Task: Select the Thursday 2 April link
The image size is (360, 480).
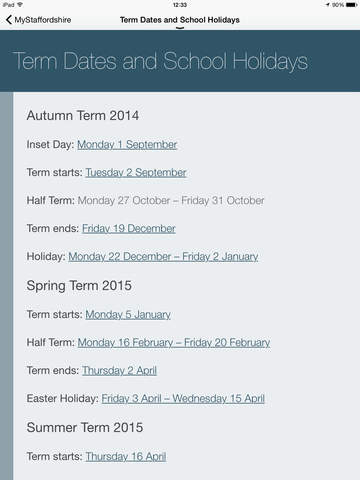Action: pyautogui.click(x=119, y=371)
